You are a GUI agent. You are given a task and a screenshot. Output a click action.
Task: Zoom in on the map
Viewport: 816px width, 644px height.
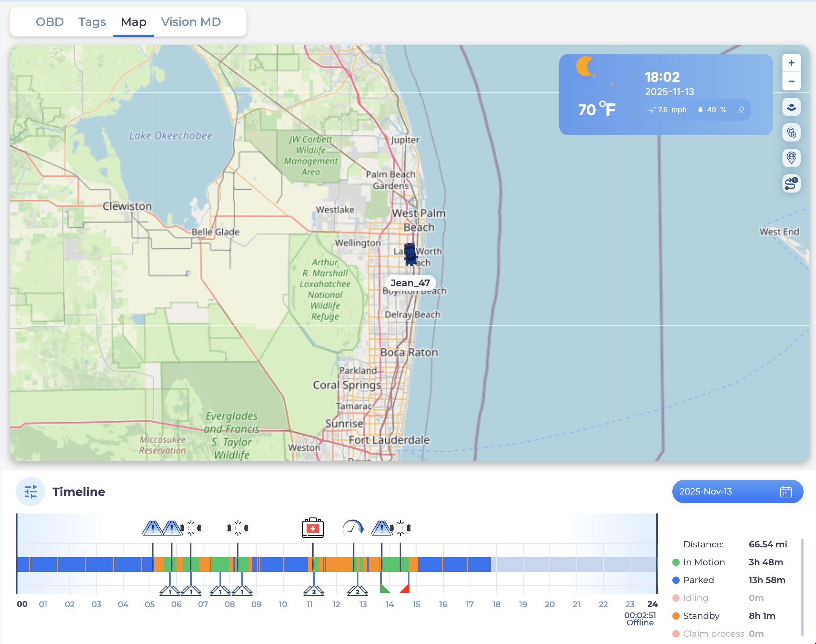click(x=791, y=63)
